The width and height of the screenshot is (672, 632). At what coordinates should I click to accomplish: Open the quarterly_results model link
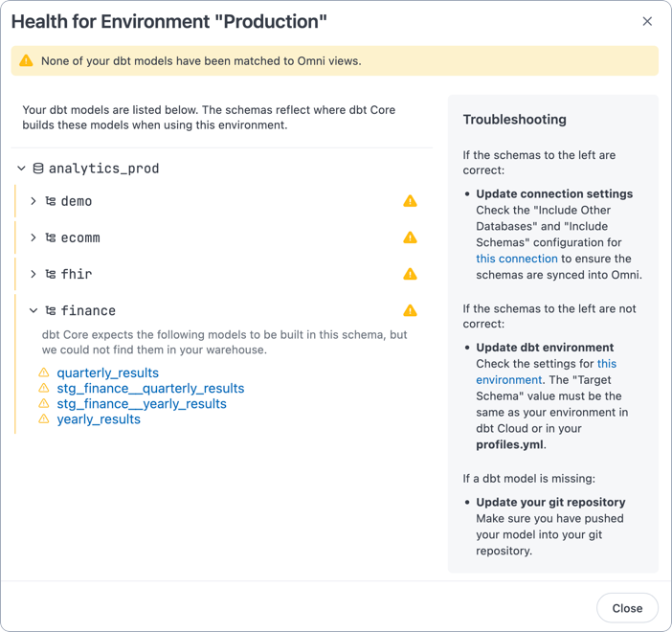107,373
